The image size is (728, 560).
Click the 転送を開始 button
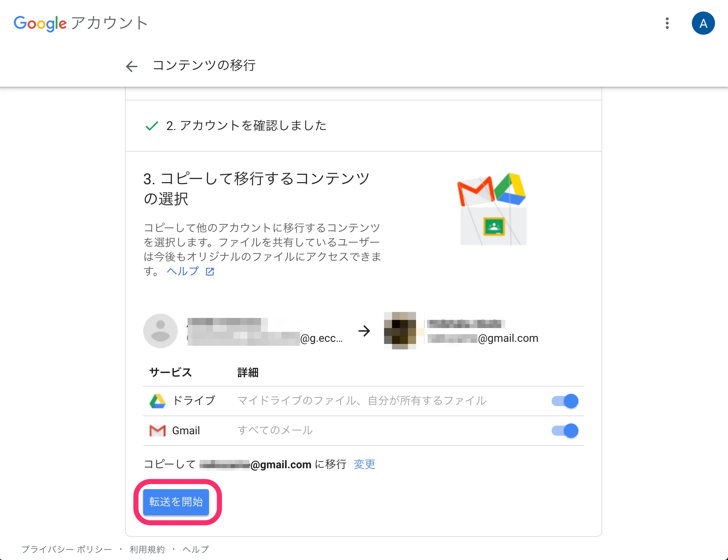click(x=176, y=502)
